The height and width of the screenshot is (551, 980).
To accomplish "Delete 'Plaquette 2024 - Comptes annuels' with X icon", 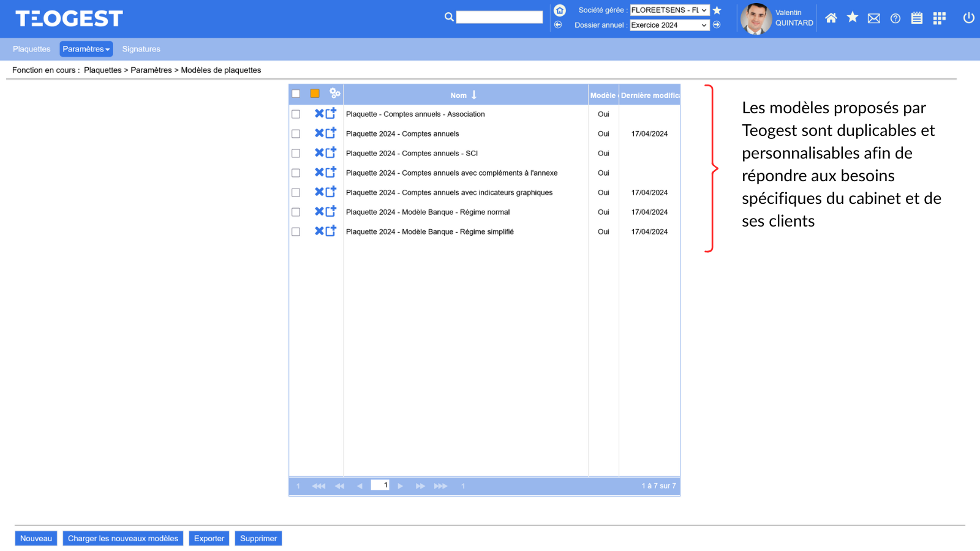I will tap(319, 133).
